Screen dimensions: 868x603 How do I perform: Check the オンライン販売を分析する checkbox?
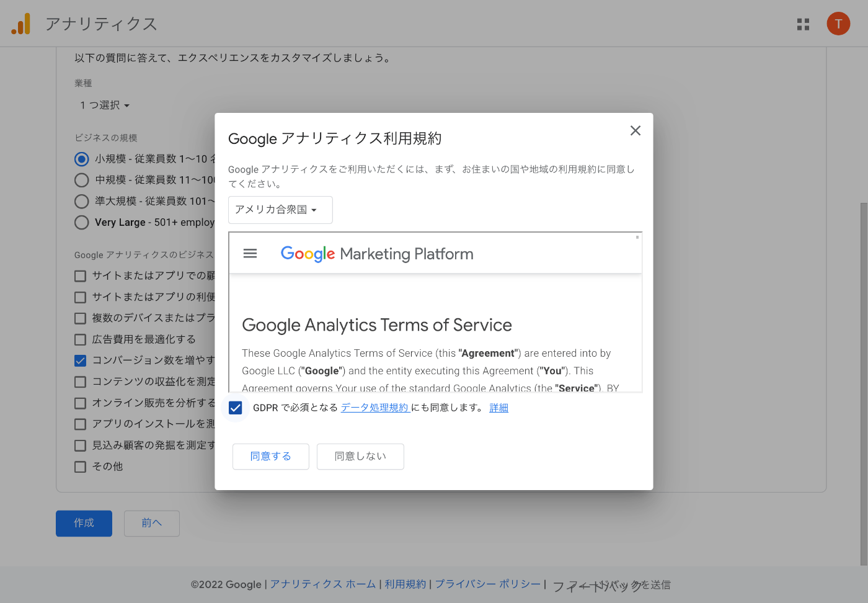[80, 403]
